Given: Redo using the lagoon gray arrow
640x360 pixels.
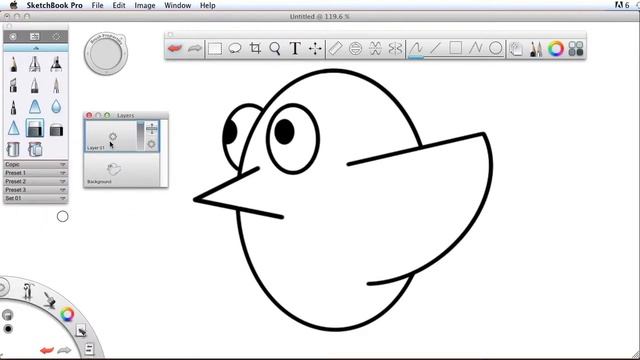Looking at the screenshot, I should point(64,350).
